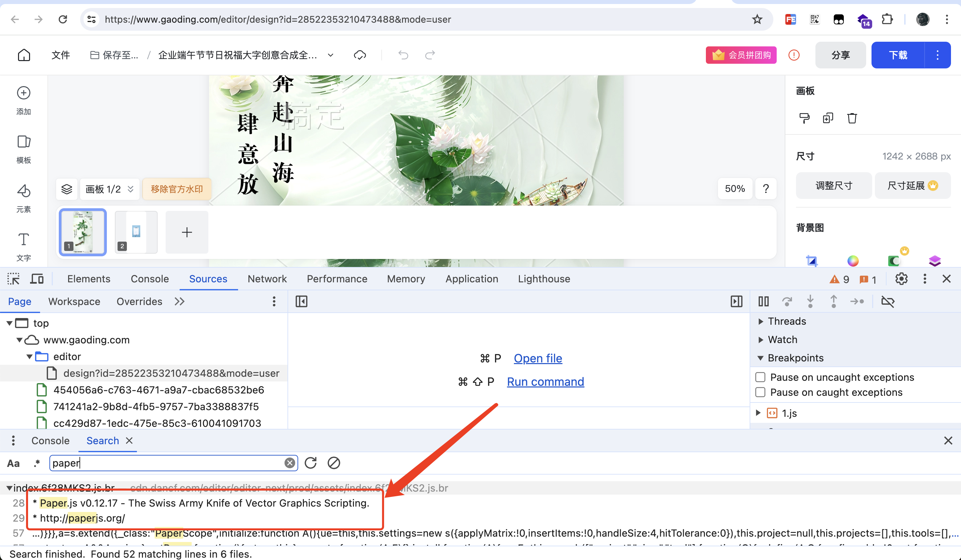
Task: Expand the Watch section in debugger
Action: click(760, 339)
